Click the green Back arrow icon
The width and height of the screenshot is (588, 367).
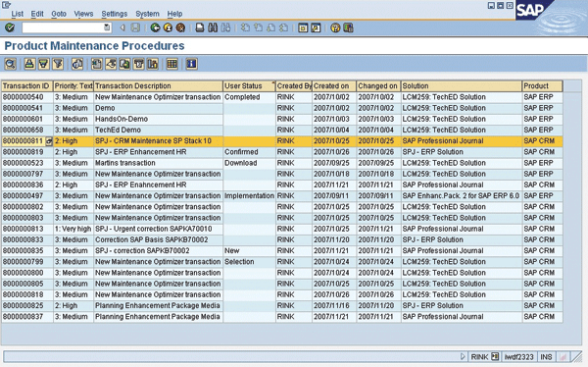pyautogui.click(x=155, y=27)
